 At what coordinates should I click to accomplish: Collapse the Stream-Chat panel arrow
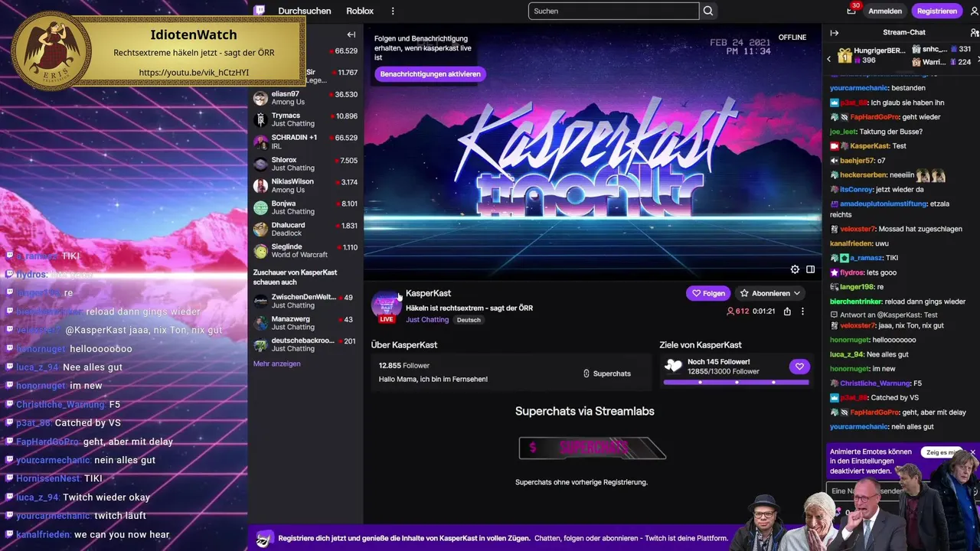coord(835,33)
